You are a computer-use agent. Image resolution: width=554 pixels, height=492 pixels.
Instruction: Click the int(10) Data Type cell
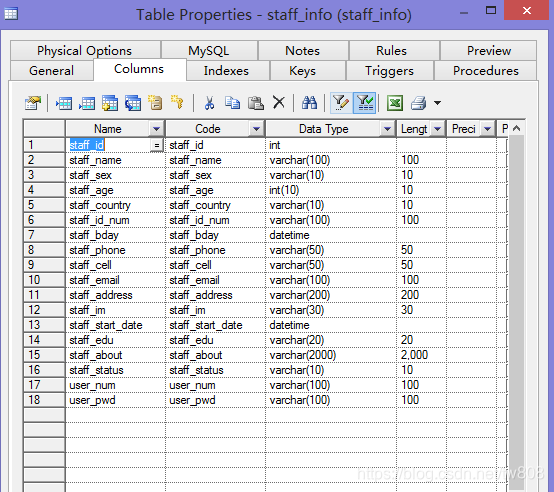(x=331, y=190)
